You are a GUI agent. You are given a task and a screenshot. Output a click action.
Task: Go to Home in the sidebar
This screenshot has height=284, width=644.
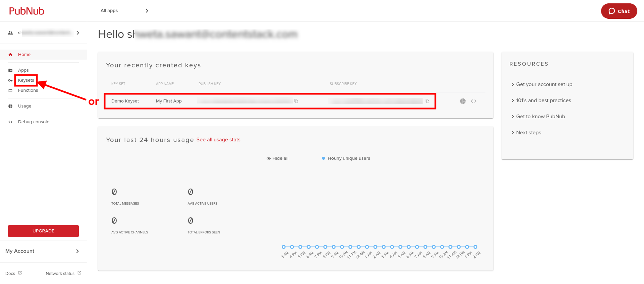pyautogui.click(x=24, y=54)
